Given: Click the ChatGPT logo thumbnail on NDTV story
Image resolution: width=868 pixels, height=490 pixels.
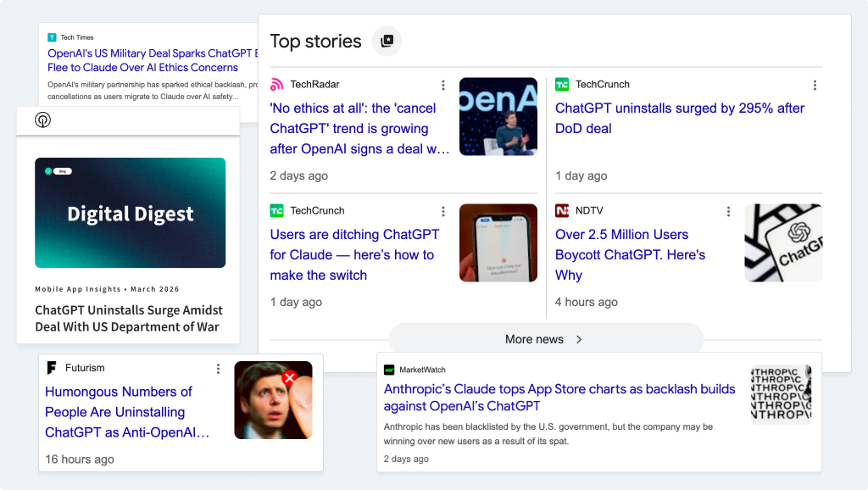Looking at the screenshot, I should pos(783,242).
